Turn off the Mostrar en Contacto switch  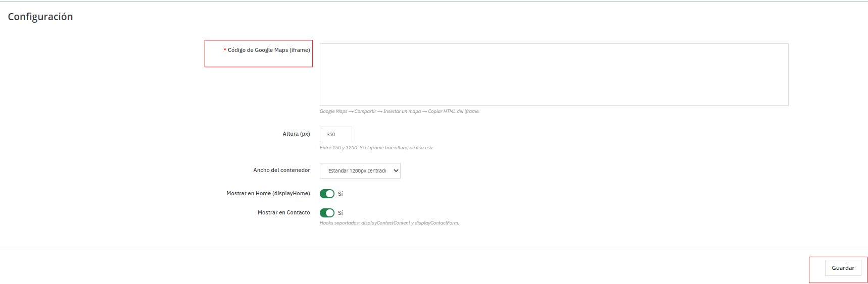pos(327,213)
